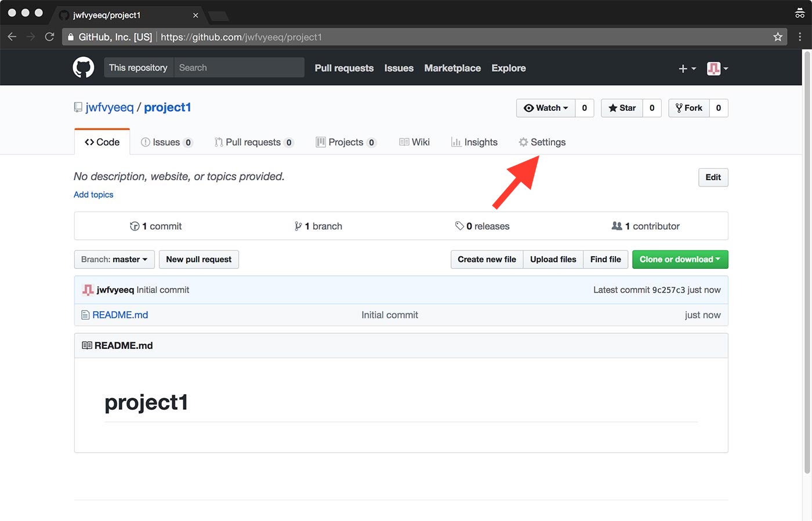Image resolution: width=812 pixels, height=521 pixels.
Task: Click the page vertical scrollbar
Action: (807, 262)
